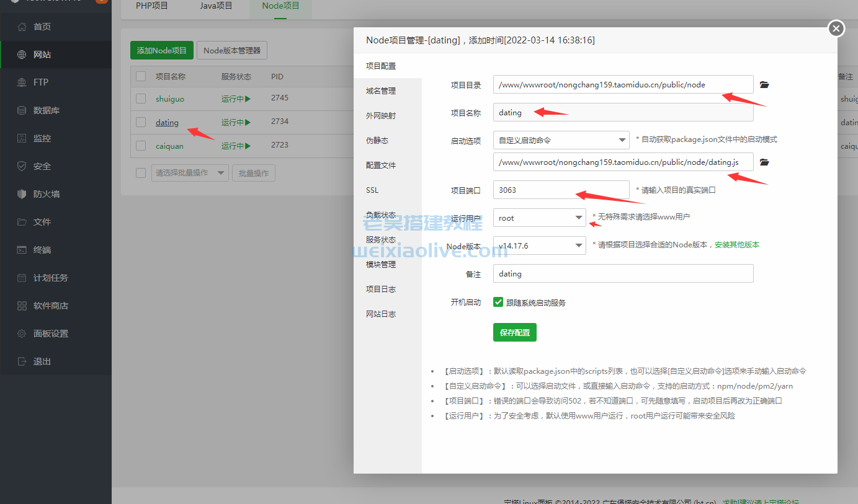Open the caiquan project link
Image resolution: width=858 pixels, height=504 pixels.
170,146
